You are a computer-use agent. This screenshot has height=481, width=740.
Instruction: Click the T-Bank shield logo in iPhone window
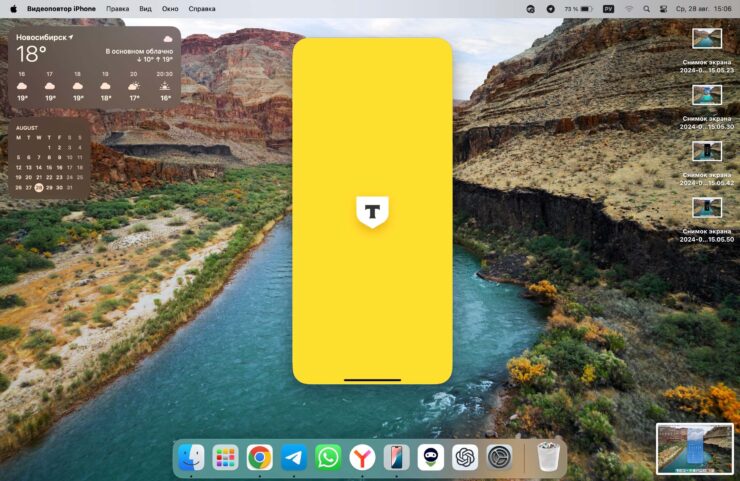click(372, 211)
